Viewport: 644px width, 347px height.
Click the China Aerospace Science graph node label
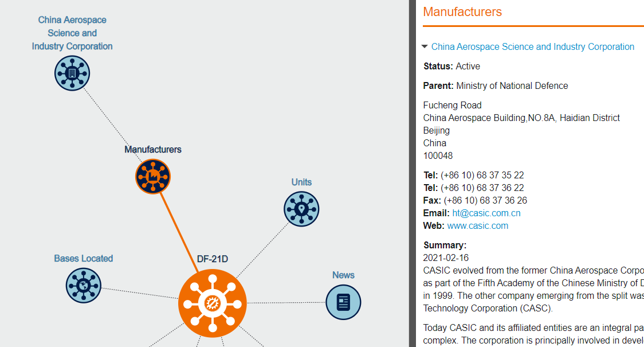point(72,33)
